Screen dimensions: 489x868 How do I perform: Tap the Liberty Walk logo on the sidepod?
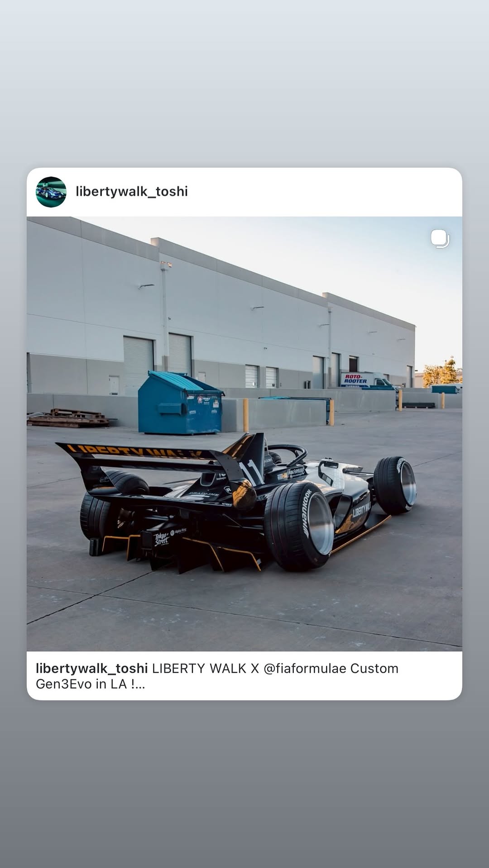point(361,509)
